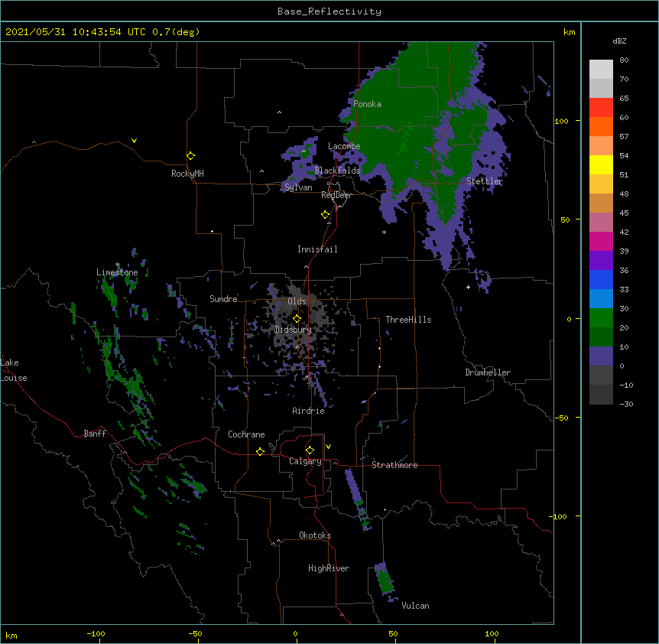
Task: Select -100 tick label on right axis
Action: point(559,516)
